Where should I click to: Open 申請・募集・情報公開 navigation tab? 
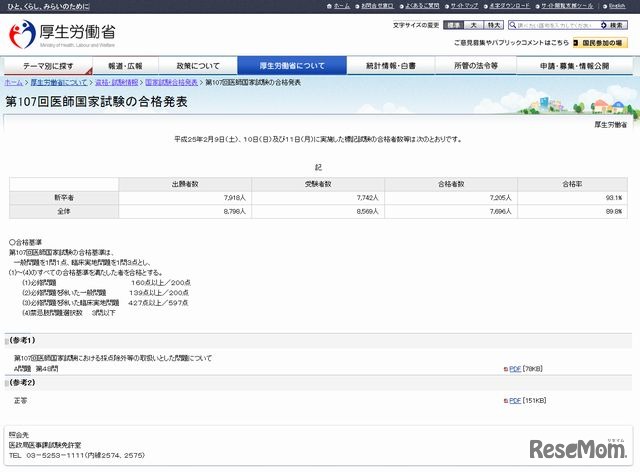(x=575, y=66)
